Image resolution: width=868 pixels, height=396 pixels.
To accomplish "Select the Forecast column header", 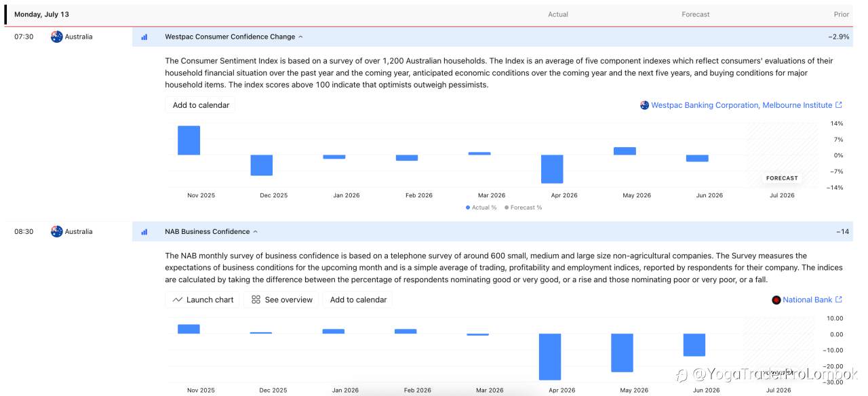I will point(696,14).
